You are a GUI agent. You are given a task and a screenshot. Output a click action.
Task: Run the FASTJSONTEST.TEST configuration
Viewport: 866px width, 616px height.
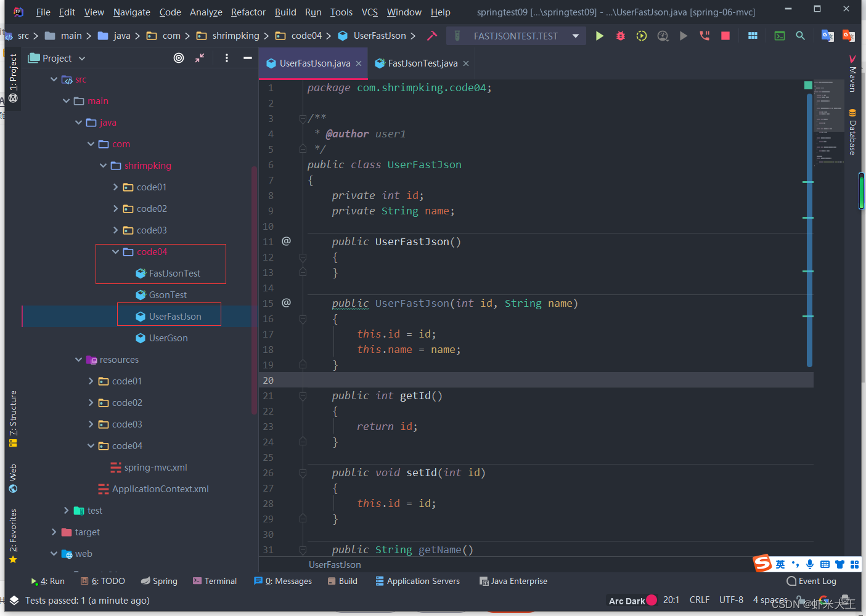pyautogui.click(x=599, y=36)
